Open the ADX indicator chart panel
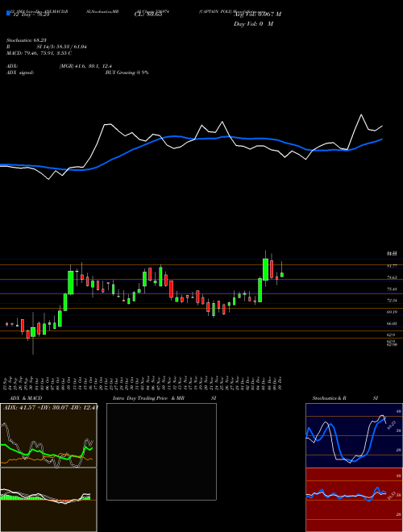 (48, 435)
